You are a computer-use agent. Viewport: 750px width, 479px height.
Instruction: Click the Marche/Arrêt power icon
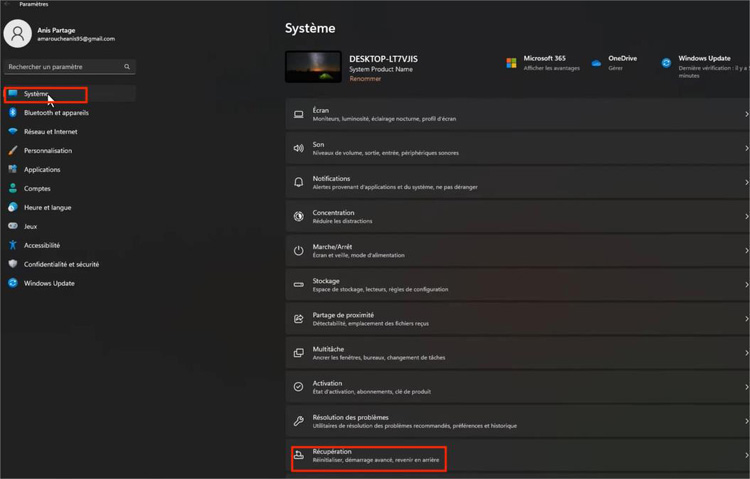pos(298,251)
